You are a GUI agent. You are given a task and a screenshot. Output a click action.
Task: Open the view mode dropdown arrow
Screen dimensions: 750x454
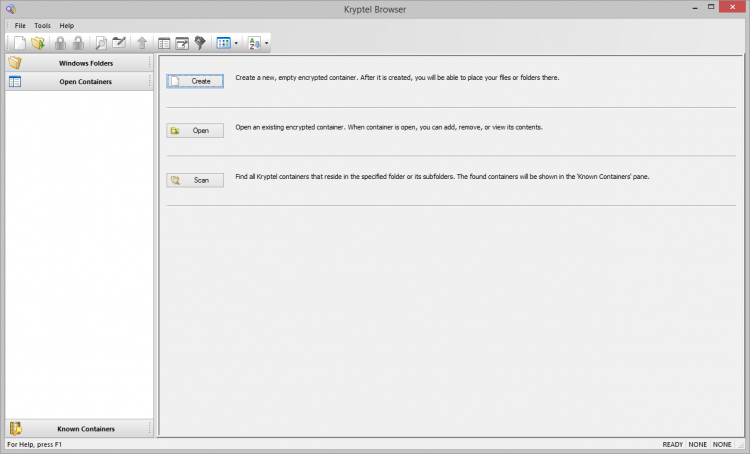(236, 44)
